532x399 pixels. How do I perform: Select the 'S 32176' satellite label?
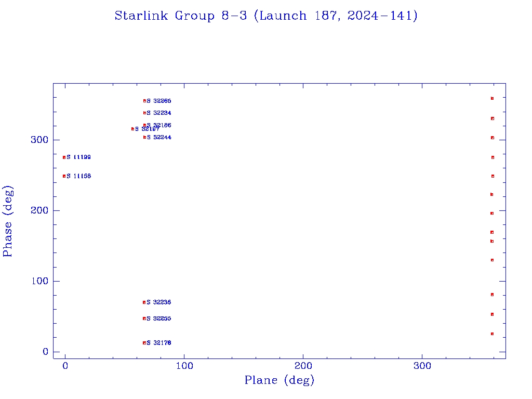click(159, 343)
